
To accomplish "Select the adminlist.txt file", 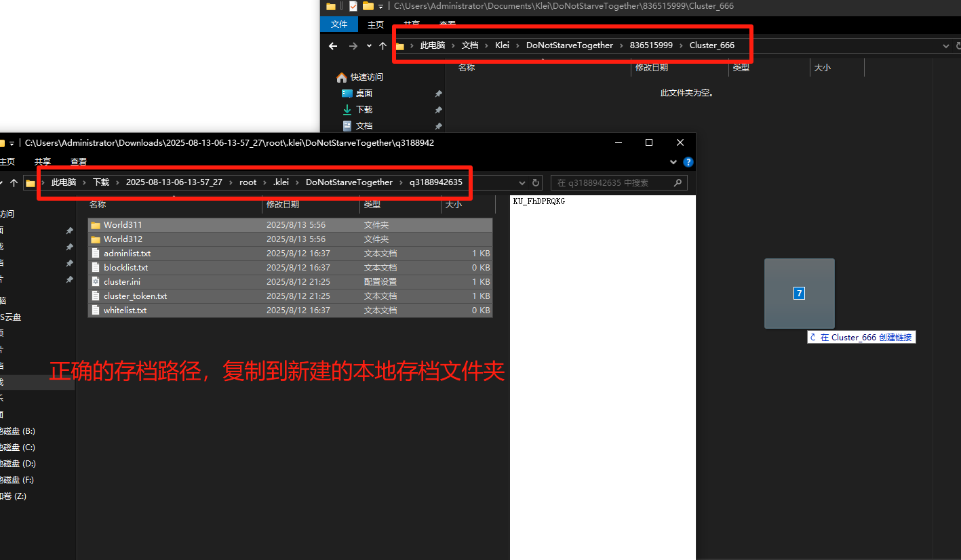I will click(290, 254).
